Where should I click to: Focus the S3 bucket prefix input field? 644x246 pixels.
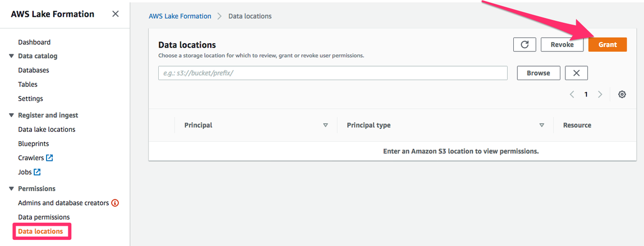(x=332, y=73)
